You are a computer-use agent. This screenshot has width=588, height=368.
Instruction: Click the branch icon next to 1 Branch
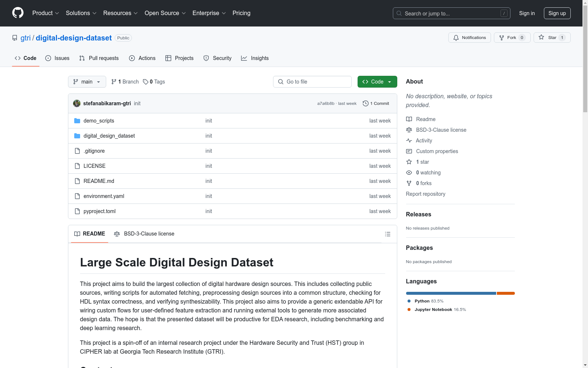[114, 82]
